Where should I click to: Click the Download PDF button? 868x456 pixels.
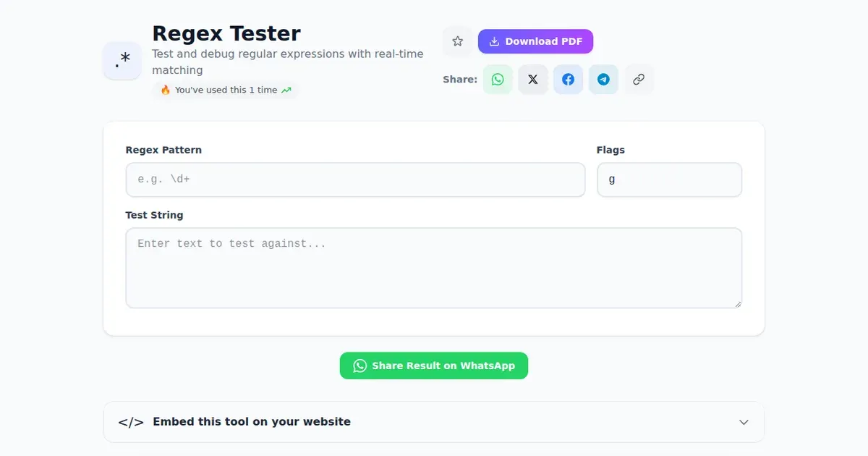pyautogui.click(x=535, y=41)
